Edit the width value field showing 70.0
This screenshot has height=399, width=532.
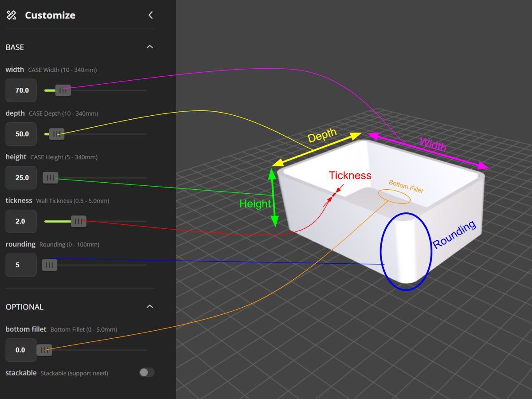[21, 90]
